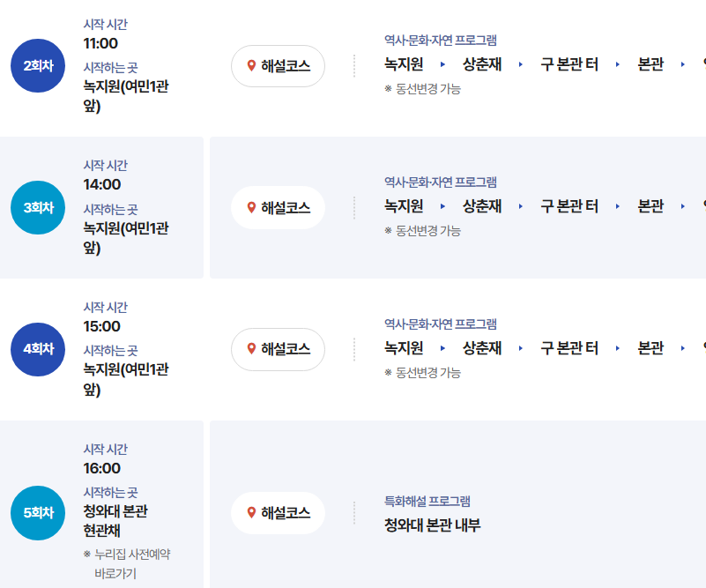Select the 3회차 circular badge
706x588 pixels.
pyautogui.click(x=37, y=207)
